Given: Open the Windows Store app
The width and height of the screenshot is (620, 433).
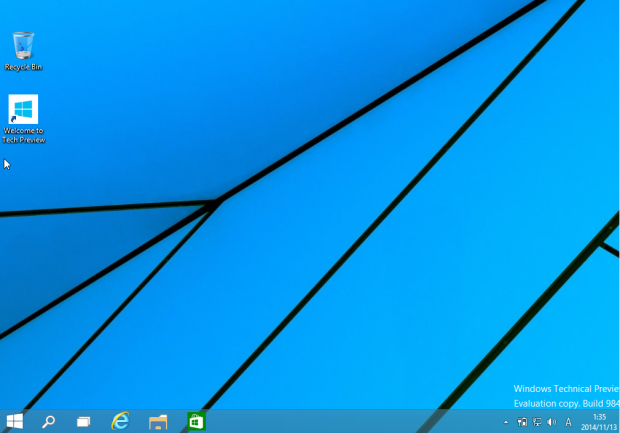Looking at the screenshot, I should pyautogui.click(x=196, y=421).
